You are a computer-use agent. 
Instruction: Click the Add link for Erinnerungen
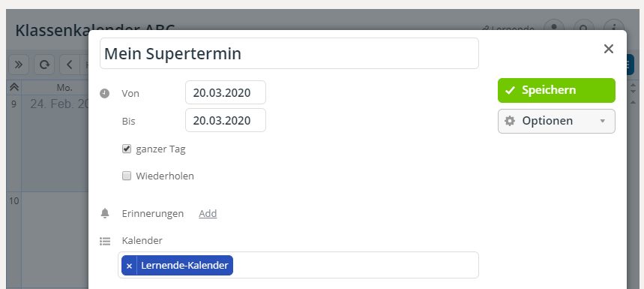208,214
